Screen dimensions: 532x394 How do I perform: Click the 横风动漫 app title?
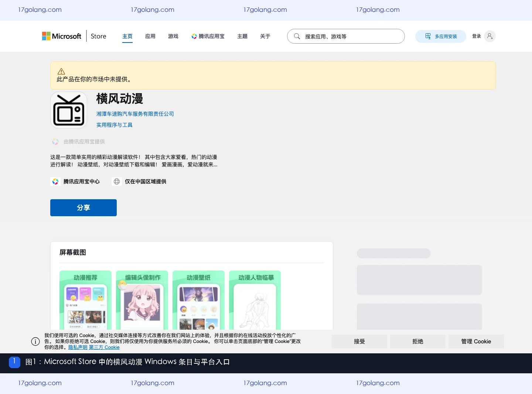[x=120, y=99]
